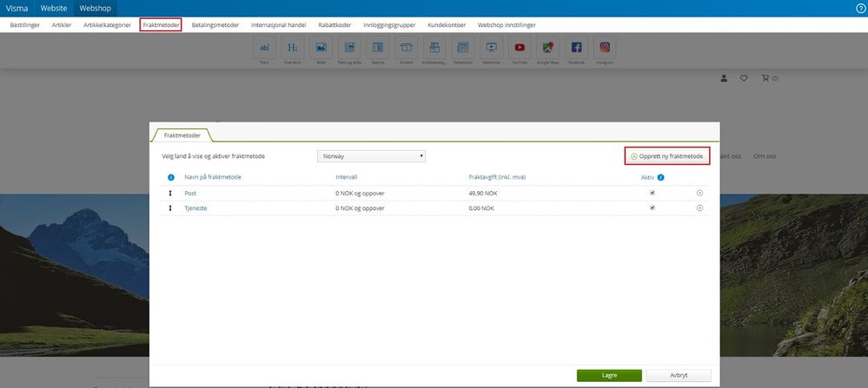This screenshot has height=388, width=868.
Task: Switch to the Website tab
Action: 54,9
